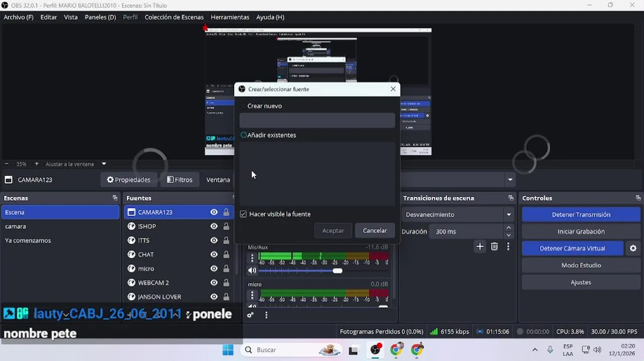Open Mic/Aux three-dot options menu
Image resolution: width=644 pixels, height=361 pixels.
click(252, 258)
